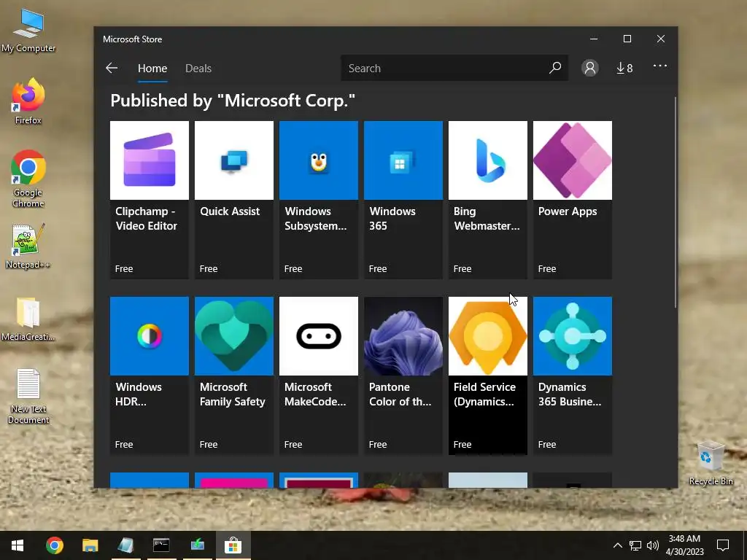The image size is (747, 560).
Task: Open Chrome from the taskbar
Action: tap(54, 545)
